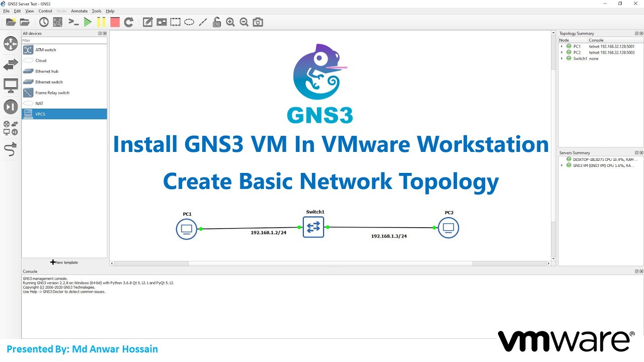Click the New blank project toolbar icon

pyautogui.click(x=11, y=22)
